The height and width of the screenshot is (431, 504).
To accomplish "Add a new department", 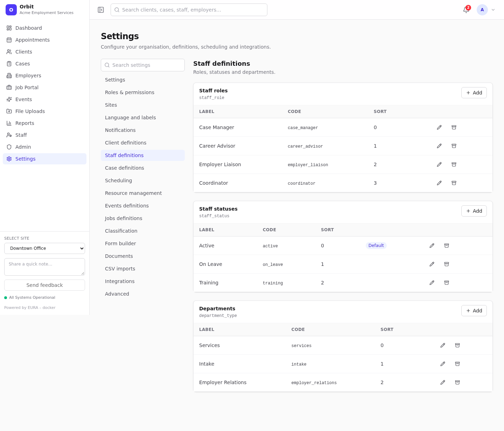I will point(474,311).
